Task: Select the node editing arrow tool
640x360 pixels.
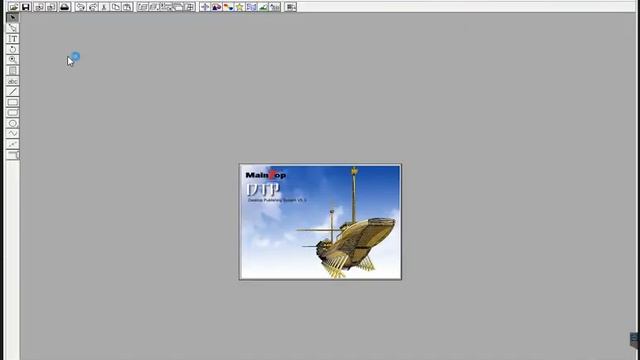Action: [x=13, y=28]
